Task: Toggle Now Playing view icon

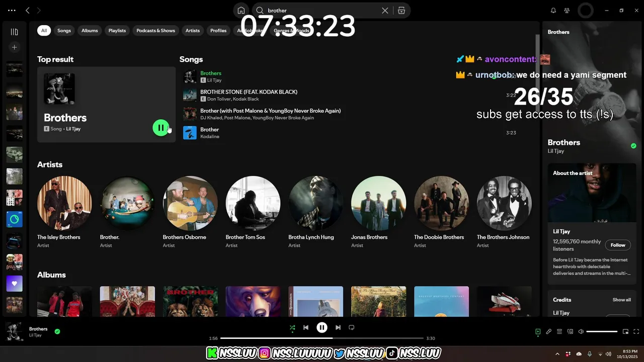Action: coord(538,332)
